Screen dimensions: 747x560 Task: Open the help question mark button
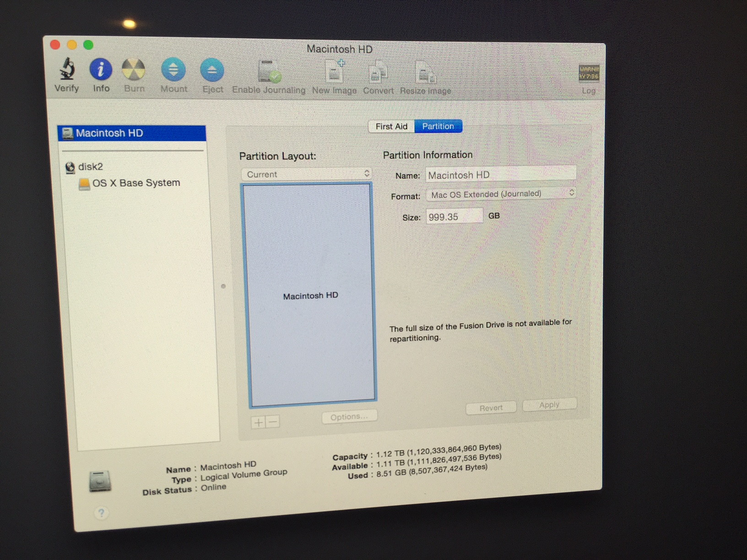pyautogui.click(x=101, y=513)
